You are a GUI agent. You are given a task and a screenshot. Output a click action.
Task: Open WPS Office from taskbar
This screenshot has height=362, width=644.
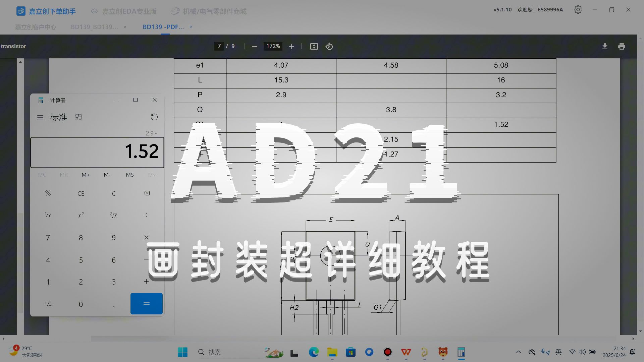click(x=406, y=352)
